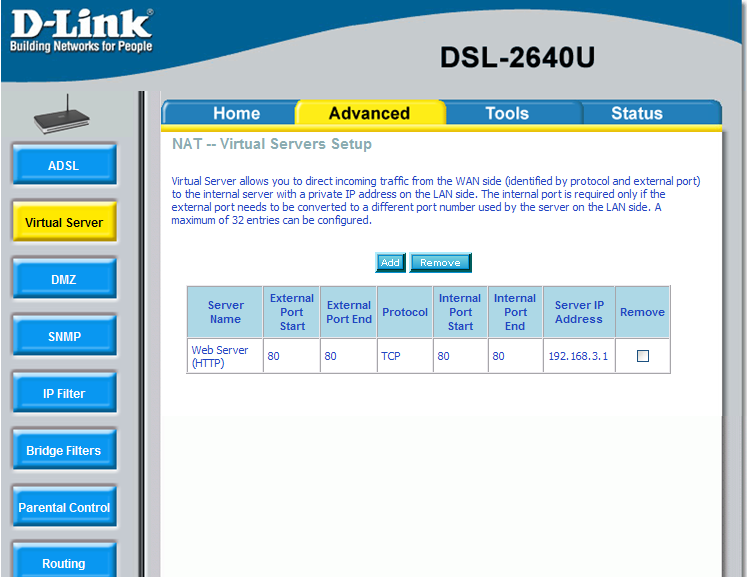Image resolution: width=747 pixels, height=577 pixels.
Task: Click the D-Link logo
Action: [81, 30]
